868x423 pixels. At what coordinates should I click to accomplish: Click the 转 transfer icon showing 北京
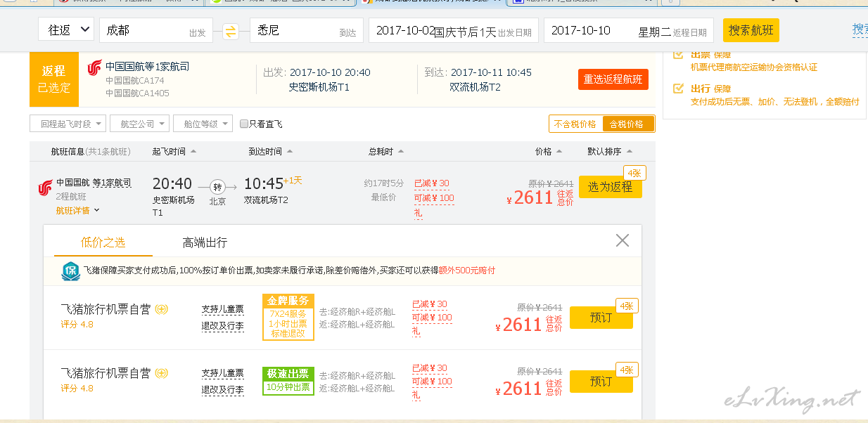pyautogui.click(x=217, y=187)
